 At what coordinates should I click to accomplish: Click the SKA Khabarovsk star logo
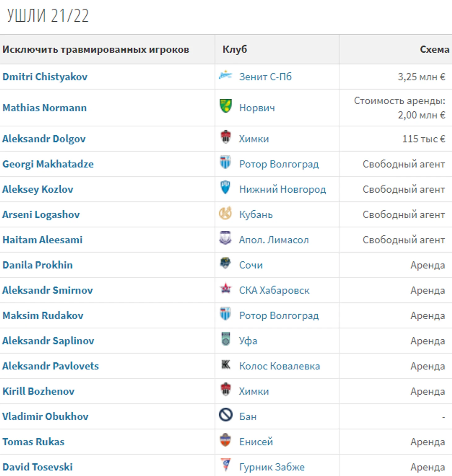pos(226,289)
